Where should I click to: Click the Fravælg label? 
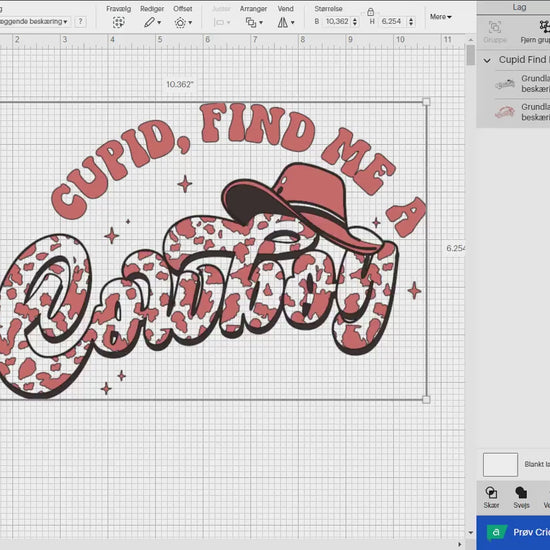[119, 9]
